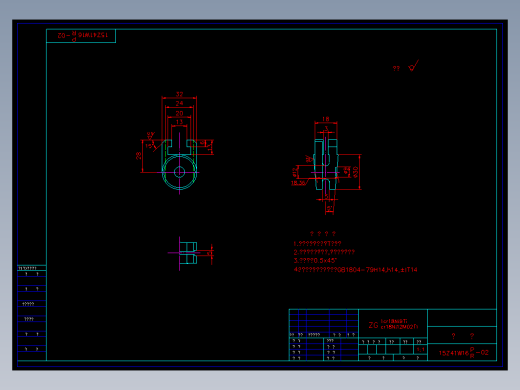Screen dimensions: 520x390
Task: Click note 4 mentioning GB1804-79
Action: (x=355, y=269)
